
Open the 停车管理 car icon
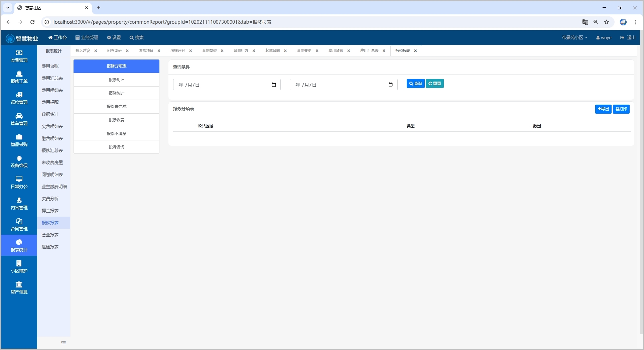[19, 119]
